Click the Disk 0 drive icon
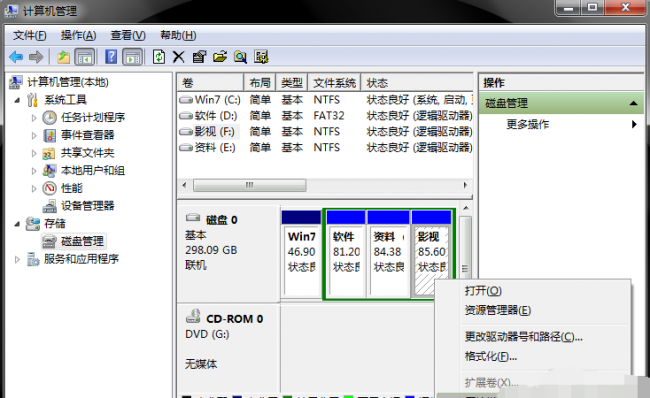The width and height of the screenshot is (650, 398). point(193,218)
